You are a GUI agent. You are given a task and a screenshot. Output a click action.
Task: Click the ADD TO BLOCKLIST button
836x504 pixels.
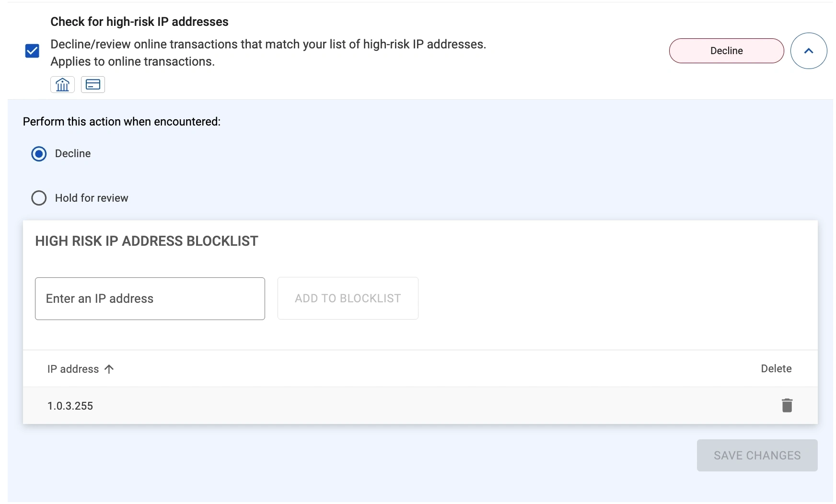(348, 298)
